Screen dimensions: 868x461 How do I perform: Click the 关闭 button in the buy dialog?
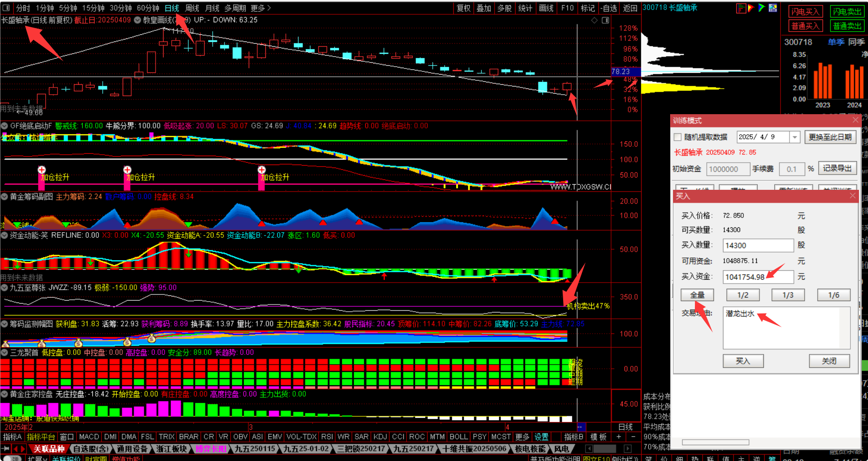[x=829, y=361]
